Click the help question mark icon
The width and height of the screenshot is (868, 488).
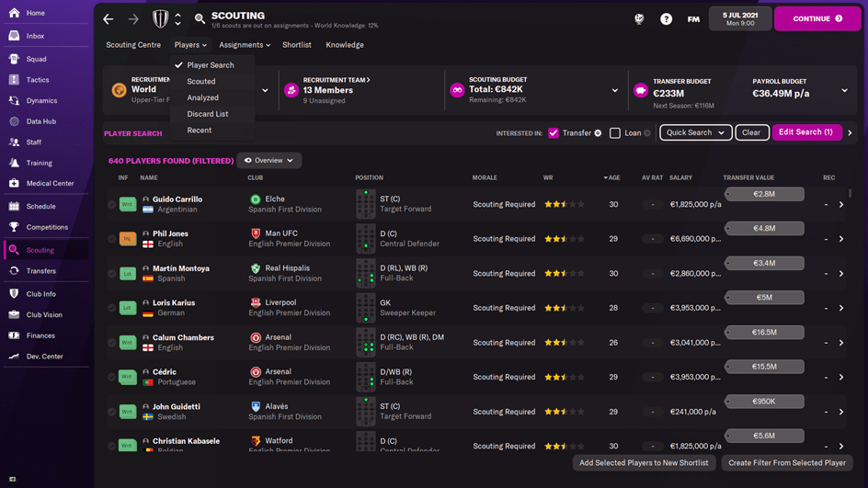[667, 19]
